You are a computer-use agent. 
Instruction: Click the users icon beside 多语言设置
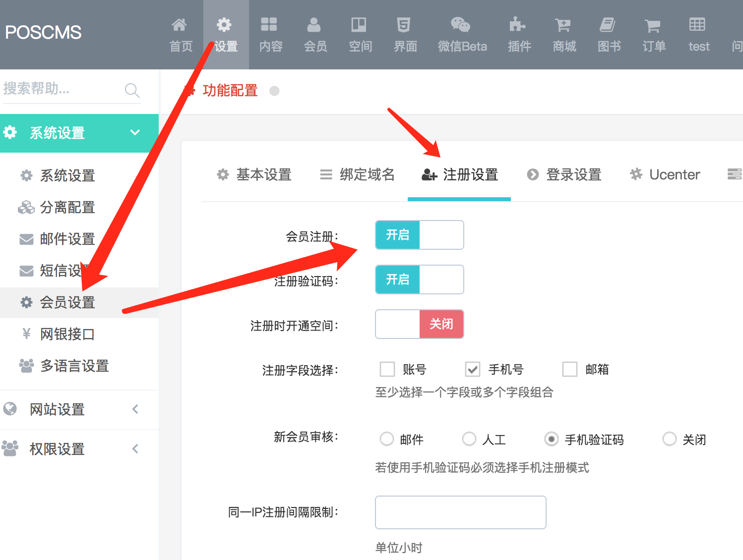[26, 366]
